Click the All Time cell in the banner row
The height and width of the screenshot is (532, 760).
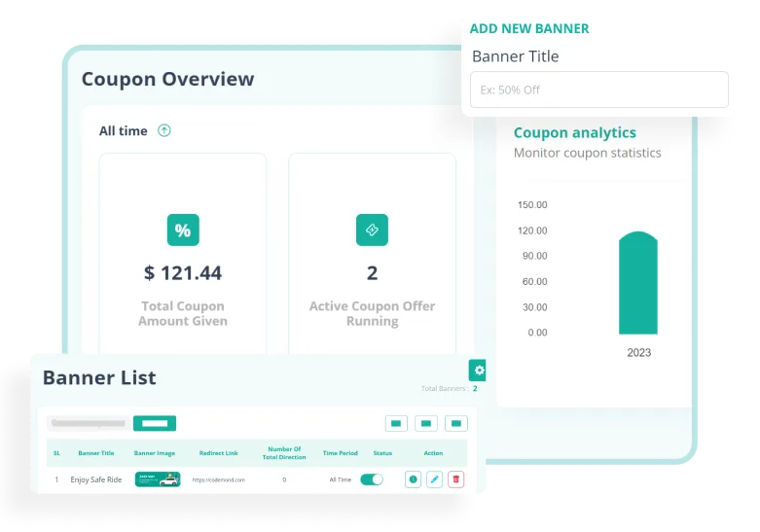[x=341, y=479]
